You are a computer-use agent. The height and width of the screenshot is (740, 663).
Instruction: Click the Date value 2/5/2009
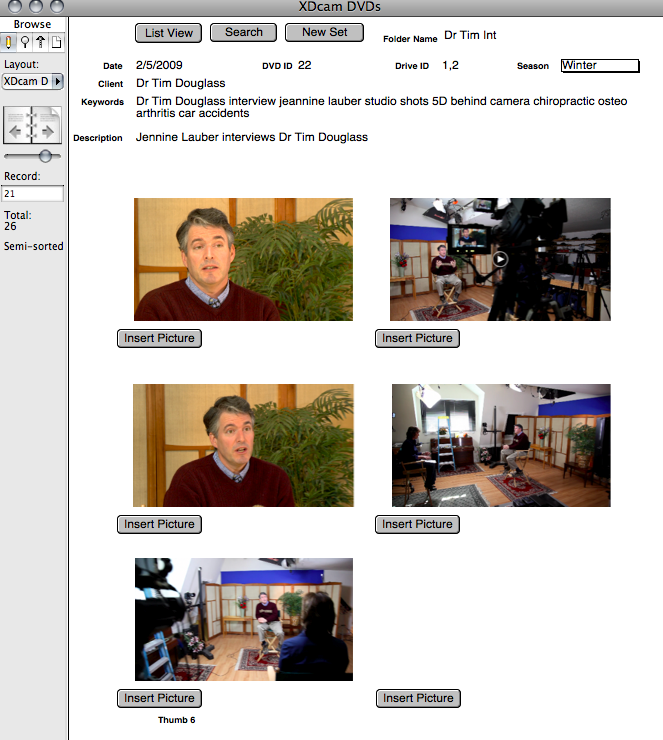(159, 65)
